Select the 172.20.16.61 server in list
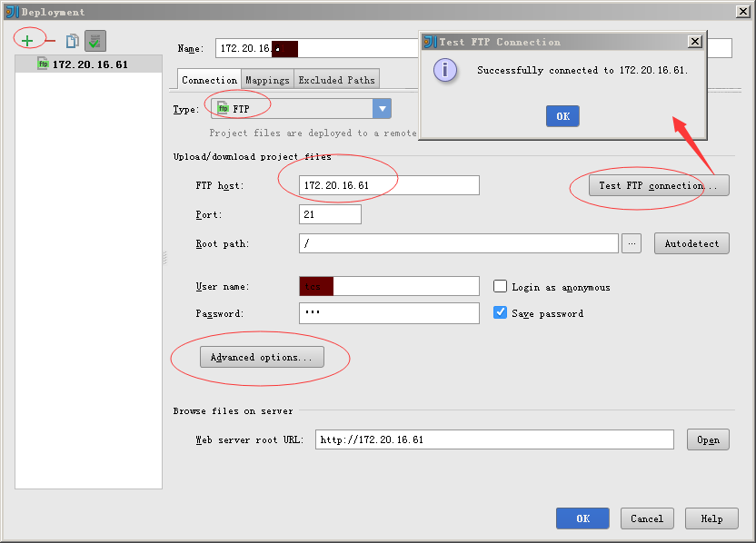756x543 pixels. coord(89,64)
